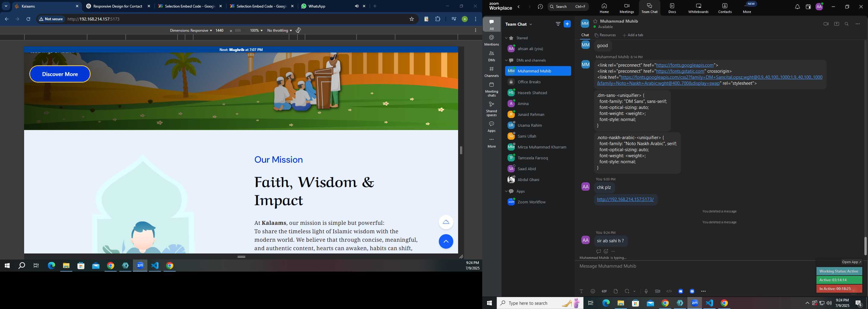Bookmark this page with the star icon
Screen dimensions: 868x309
411,19
